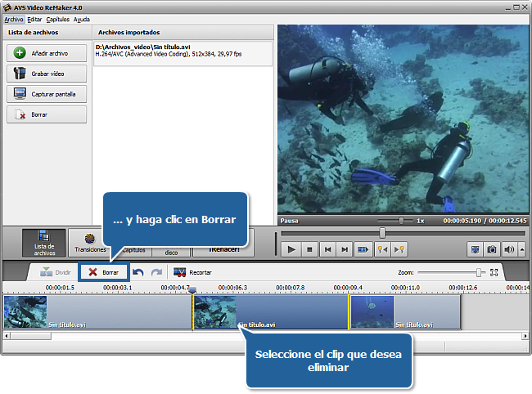The height and width of the screenshot is (394, 532).
Task: Switch to full-screen preview icon
Action: [476, 249]
